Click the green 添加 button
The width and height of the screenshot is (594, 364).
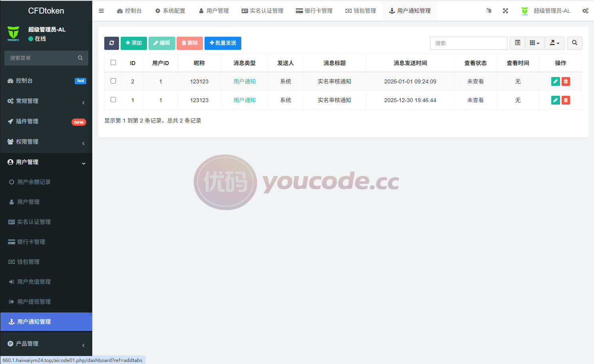pyautogui.click(x=134, y=43)
